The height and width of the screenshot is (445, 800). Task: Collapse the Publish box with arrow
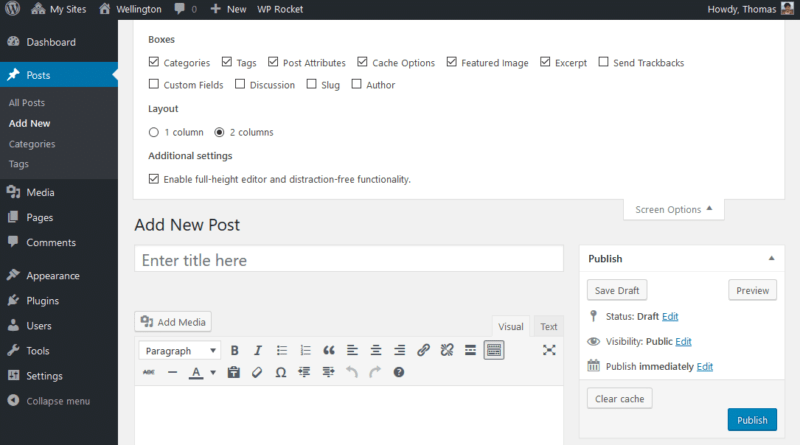pos(771,259)
